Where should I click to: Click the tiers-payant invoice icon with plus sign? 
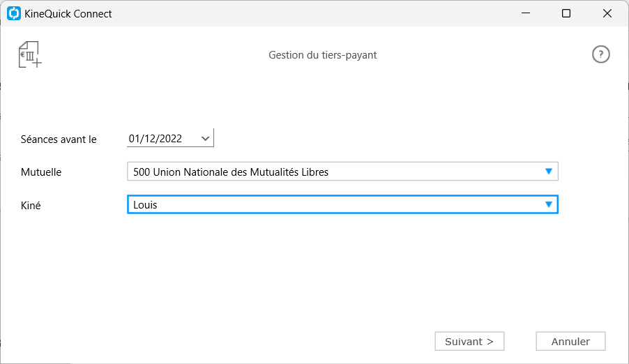30,54
